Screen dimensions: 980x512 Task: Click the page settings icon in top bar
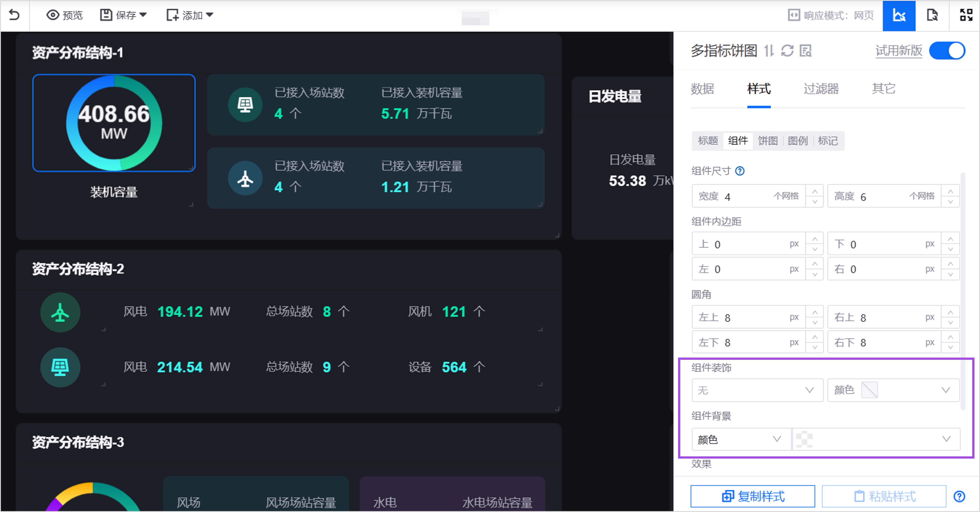[x=932, y=16]
